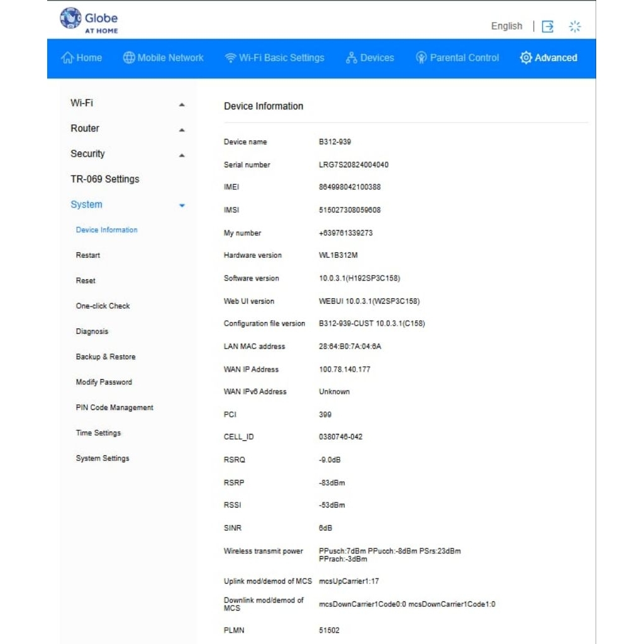644x644 pixels.
Task: Open TR-069 Settings in sidebar
Action: [x=104, y=179]
